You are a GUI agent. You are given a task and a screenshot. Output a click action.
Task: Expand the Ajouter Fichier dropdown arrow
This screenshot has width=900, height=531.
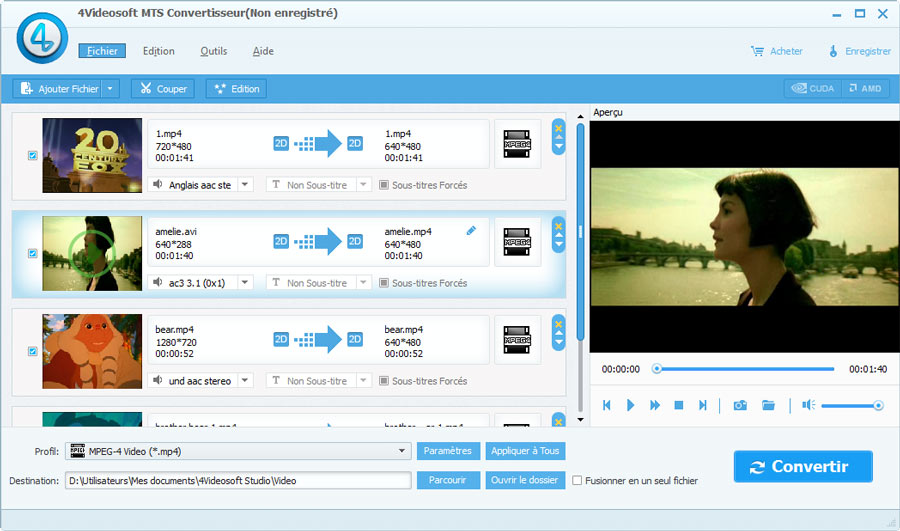109,89
